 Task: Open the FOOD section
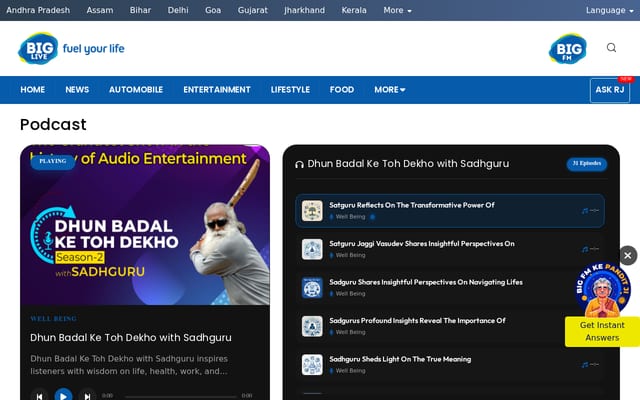[x=342, y=90]
